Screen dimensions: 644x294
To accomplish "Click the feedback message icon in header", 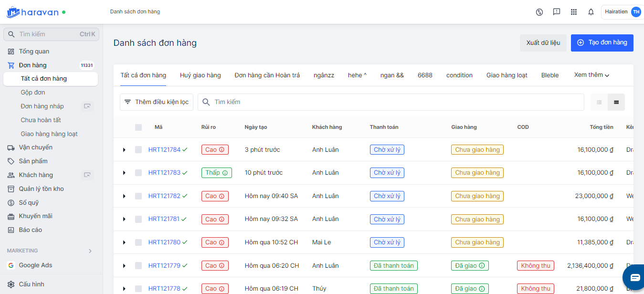I will [x=557, y=12].
